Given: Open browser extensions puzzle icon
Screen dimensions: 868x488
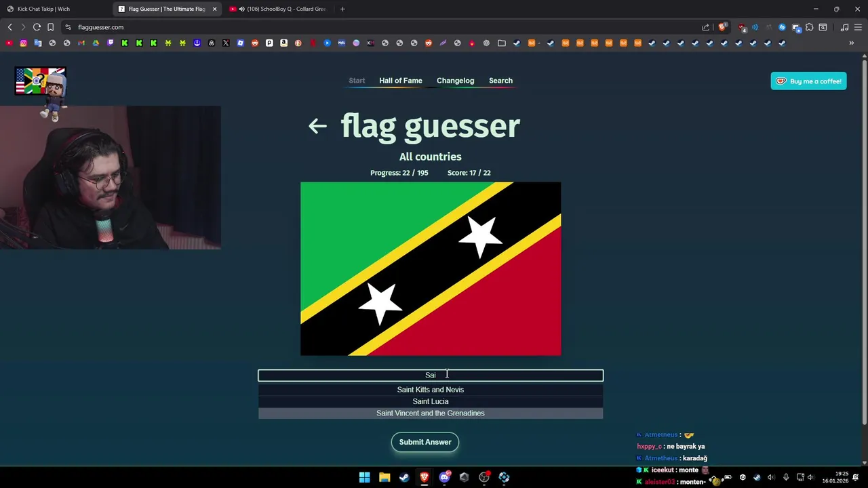Looking at the screenshot, I should 809,27.
